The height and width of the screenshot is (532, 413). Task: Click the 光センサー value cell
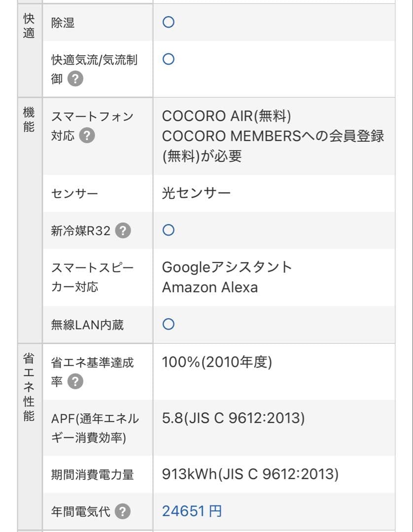(196, 193)
